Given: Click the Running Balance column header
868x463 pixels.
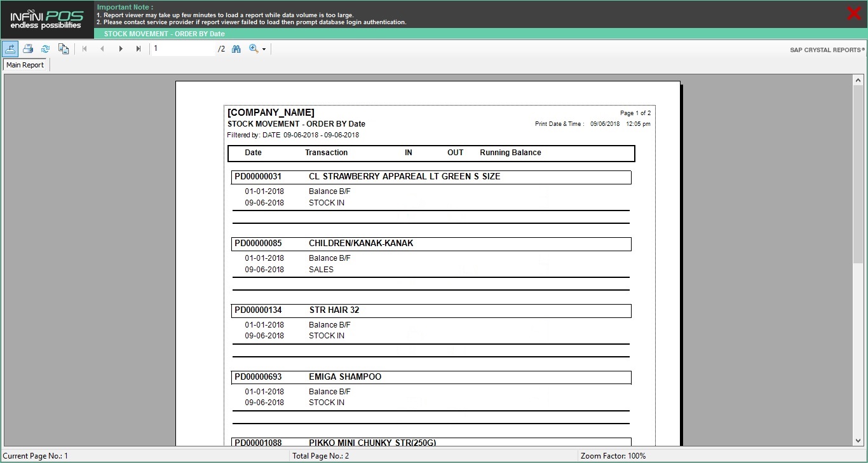Looking at the screenshot, I should click(x=510, y=153).
